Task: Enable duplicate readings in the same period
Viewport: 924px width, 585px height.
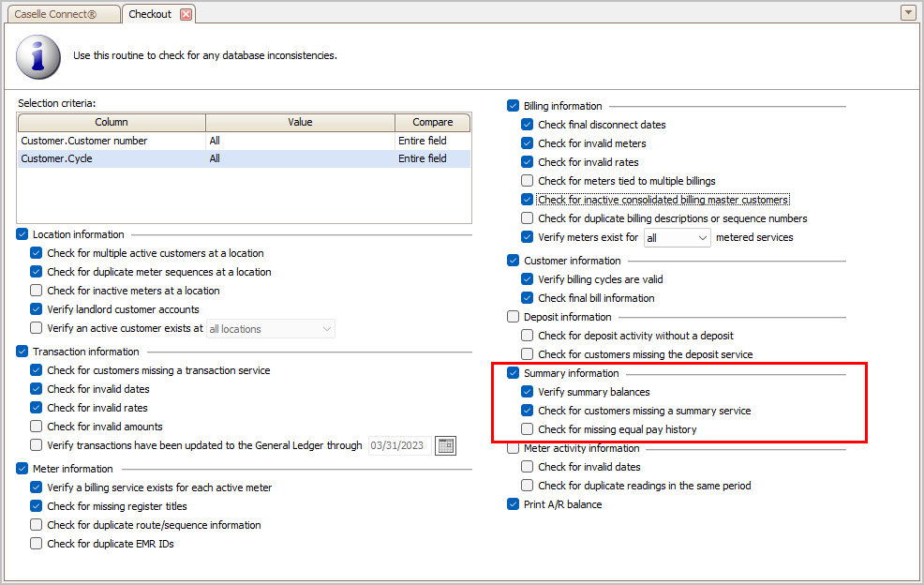Action: [528, 486]
